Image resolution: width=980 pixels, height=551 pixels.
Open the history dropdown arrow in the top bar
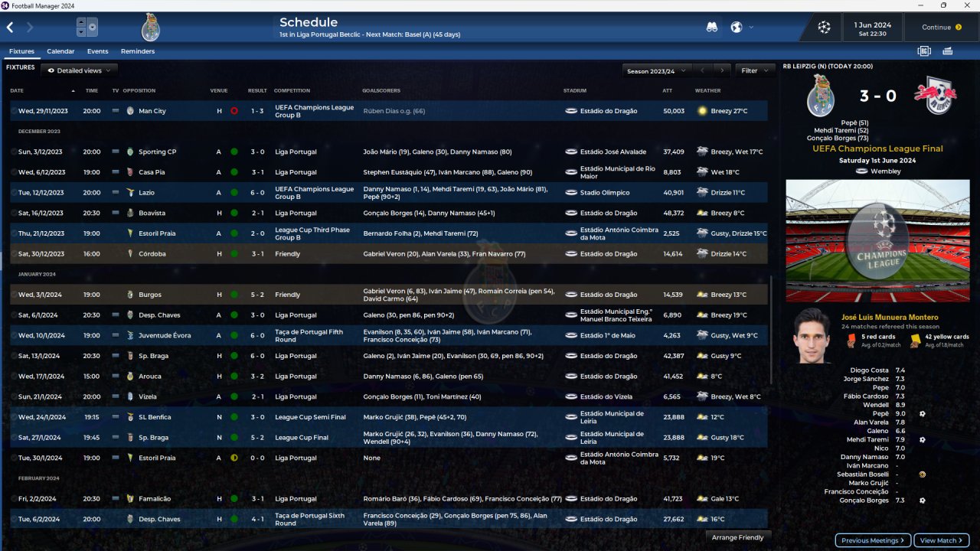pyautogui.click(x=92, y=28)
